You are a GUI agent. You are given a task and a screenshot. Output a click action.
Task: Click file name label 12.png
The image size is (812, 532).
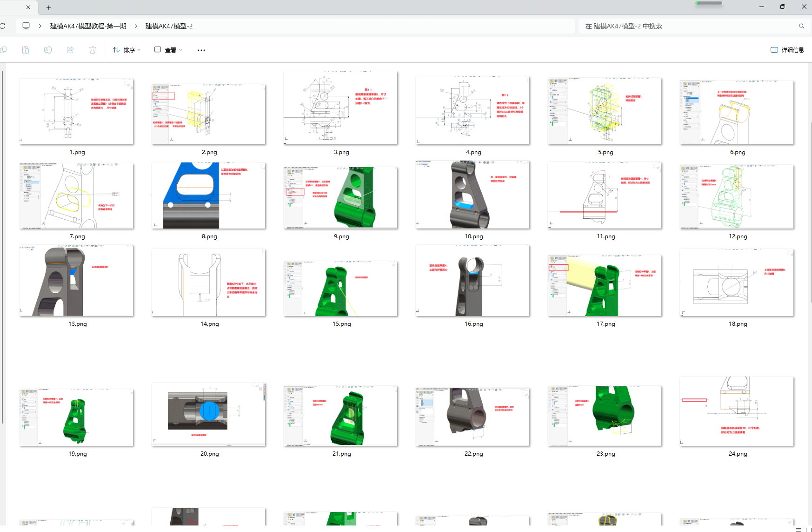click(738, 236)
